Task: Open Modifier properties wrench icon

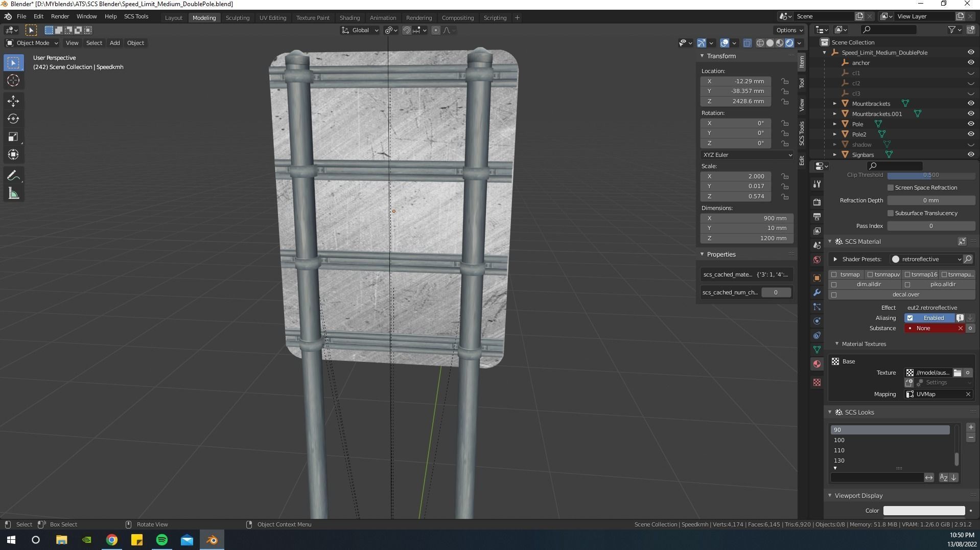Action: point(817,292)
